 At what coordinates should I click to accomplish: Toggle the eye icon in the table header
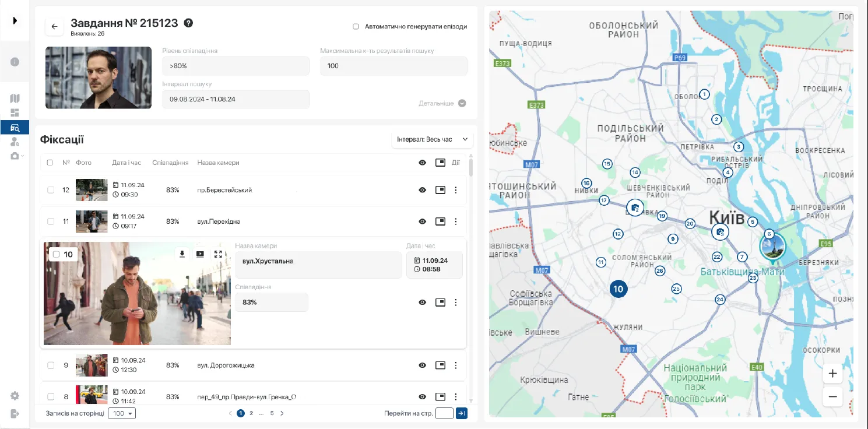pyautogui.click(x=423, y=163)
